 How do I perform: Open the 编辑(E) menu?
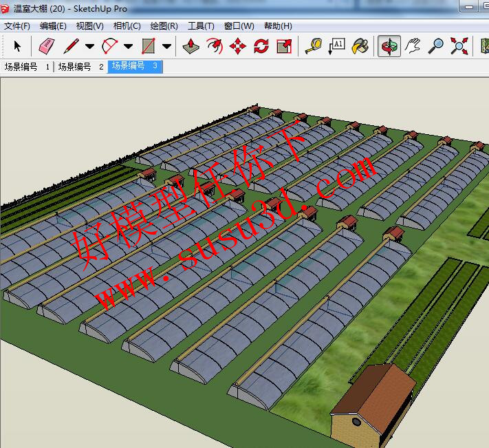coord(53,26)
